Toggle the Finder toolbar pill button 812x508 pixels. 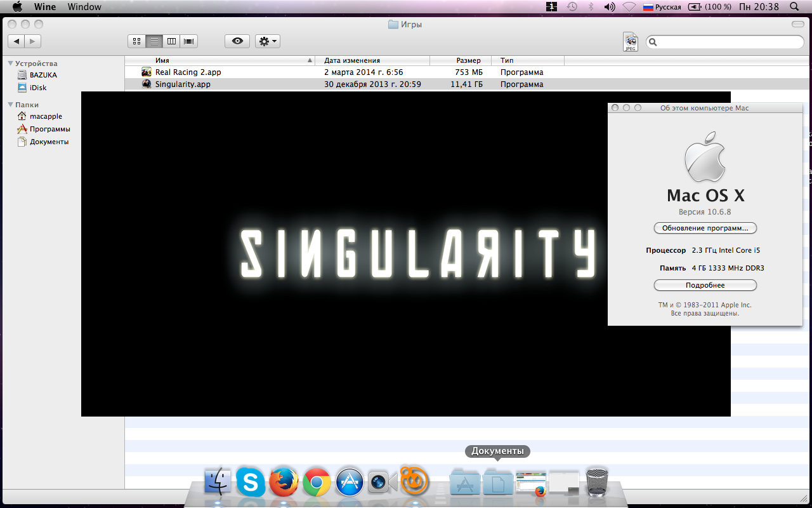[797, 24]
